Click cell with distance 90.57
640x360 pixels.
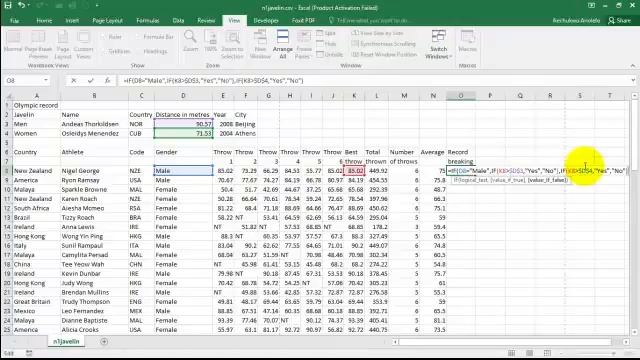coord(183,124)
